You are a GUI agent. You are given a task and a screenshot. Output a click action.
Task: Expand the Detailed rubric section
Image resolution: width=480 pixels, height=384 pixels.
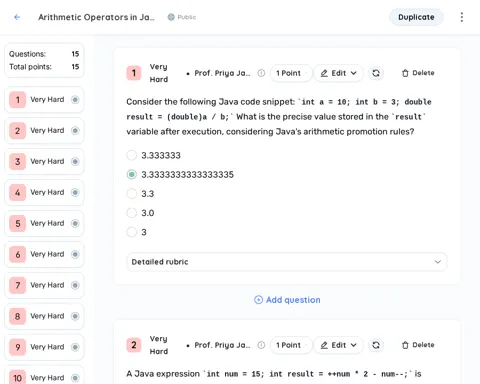(x=287, y=262)
